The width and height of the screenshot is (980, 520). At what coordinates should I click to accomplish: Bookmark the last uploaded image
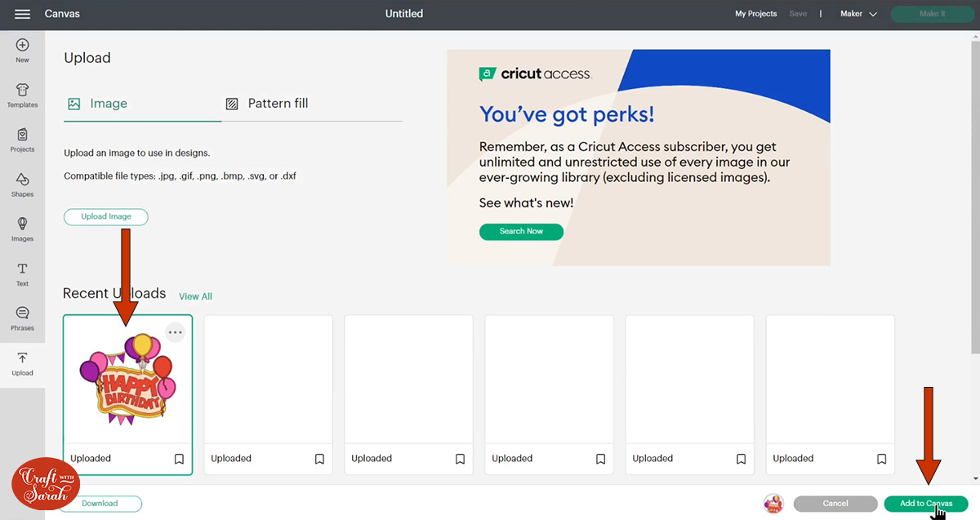[881, 459]
